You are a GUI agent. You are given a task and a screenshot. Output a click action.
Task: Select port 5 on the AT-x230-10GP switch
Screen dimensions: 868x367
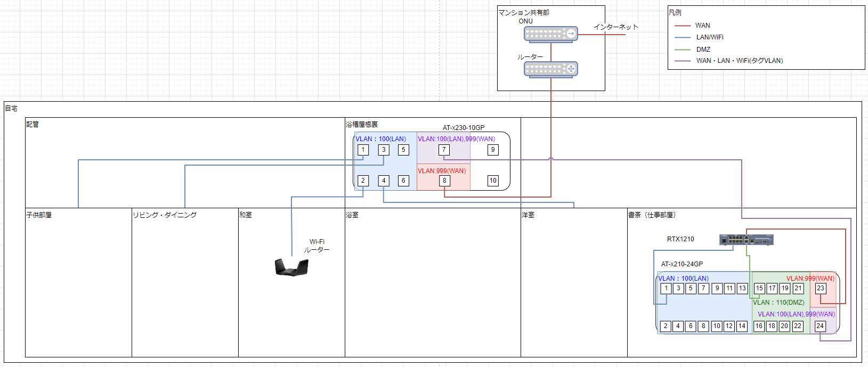pos(404,150)
